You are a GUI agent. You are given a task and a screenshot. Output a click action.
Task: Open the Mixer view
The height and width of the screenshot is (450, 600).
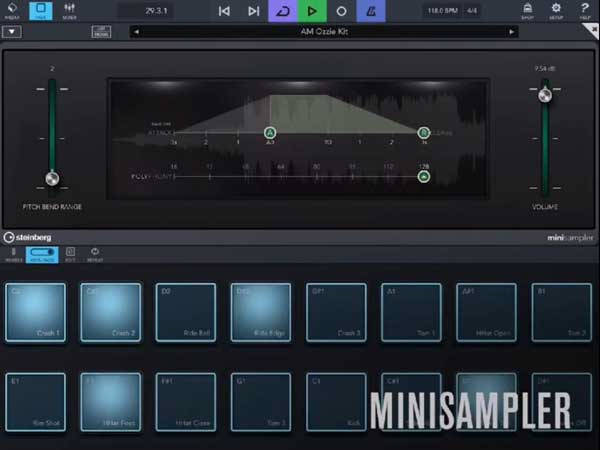click(x=69, y=11)
